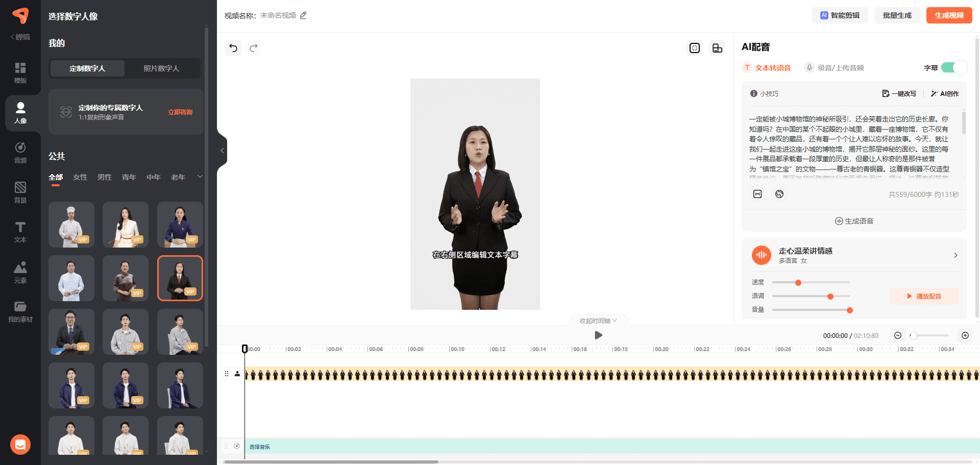Click the undo arrow icon
The image size is (980, 465).
click(233, 48)
